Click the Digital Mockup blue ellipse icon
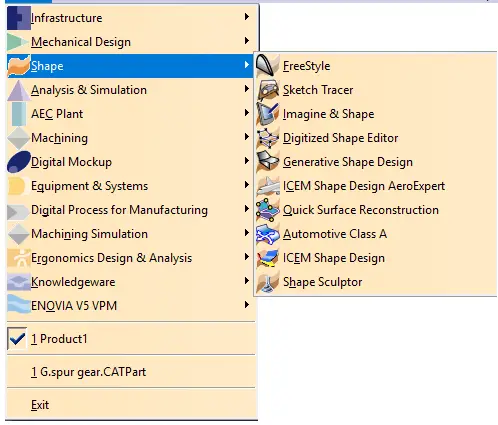Screen dimensions: 498x425 (19, 162)
